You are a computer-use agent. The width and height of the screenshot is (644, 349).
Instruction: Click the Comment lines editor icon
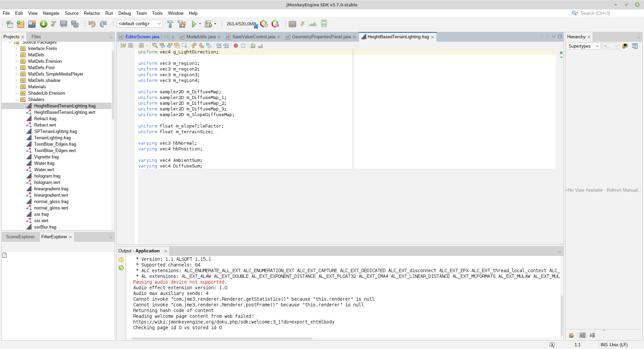click(253, 45)
